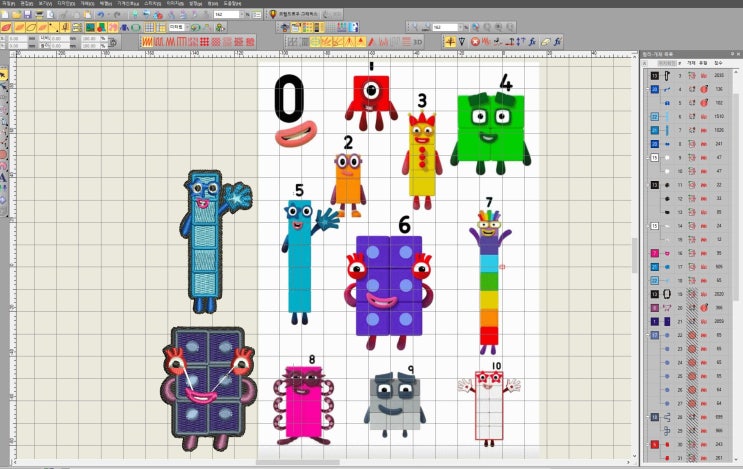Screen dimensions: 743x469
Task: Click the blue up-down arrows icon
Action: click(x=521, y=42)
